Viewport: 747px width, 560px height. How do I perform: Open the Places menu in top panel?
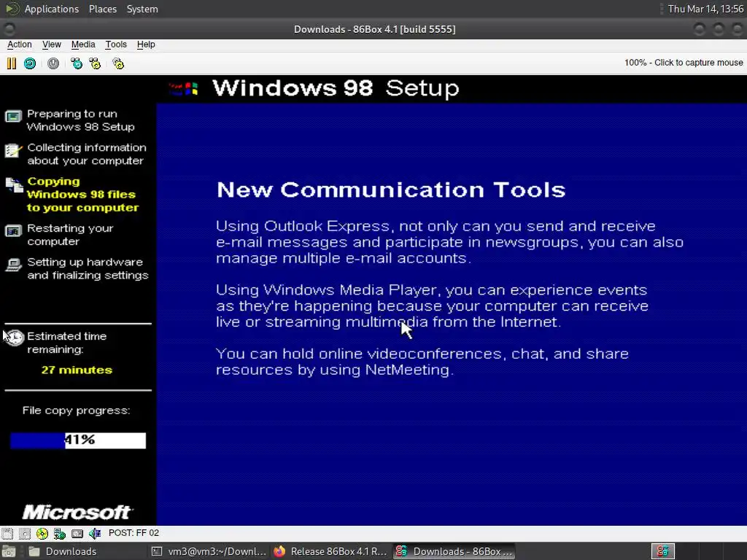point(103,9)
